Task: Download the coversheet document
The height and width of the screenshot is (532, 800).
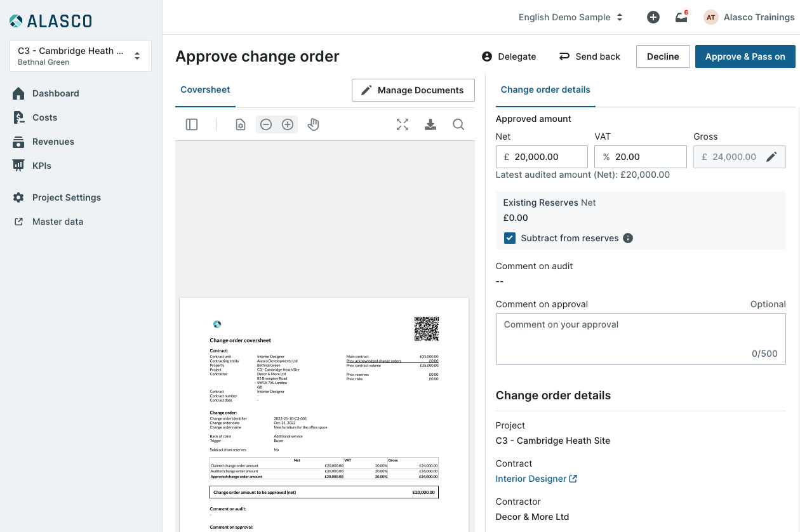Action: [430, 124]
